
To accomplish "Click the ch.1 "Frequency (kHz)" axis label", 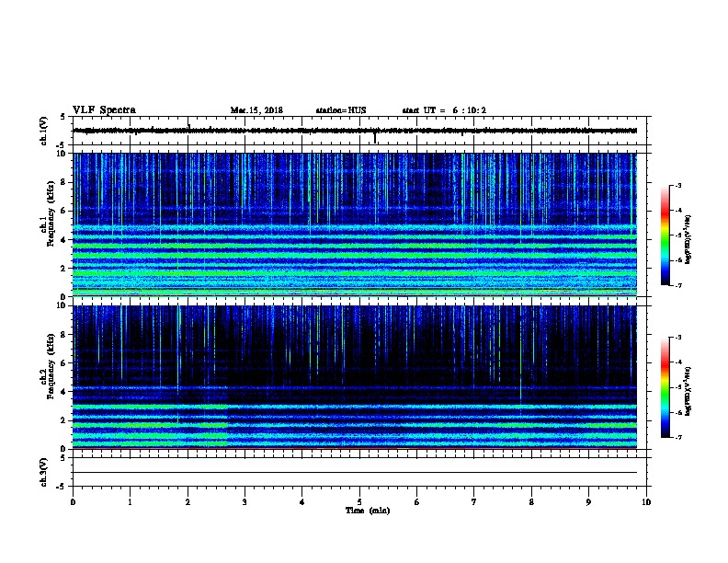I will coord(51,214).
